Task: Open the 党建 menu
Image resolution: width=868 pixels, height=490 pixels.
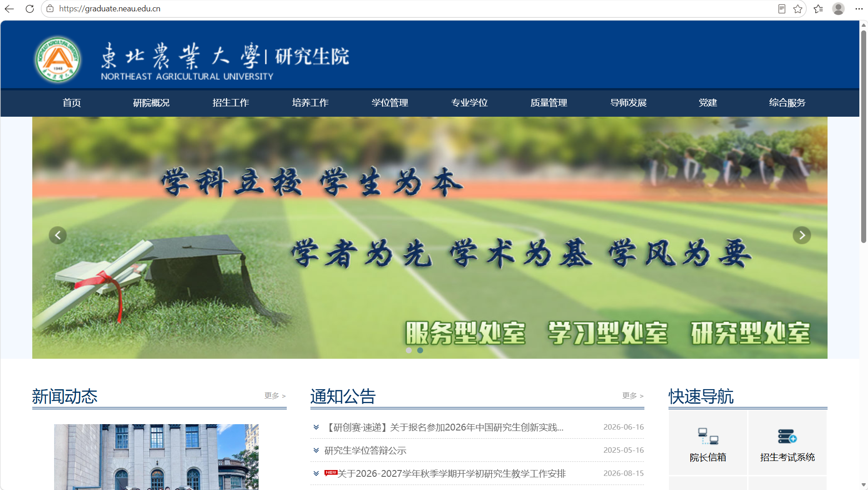Action: (708, 103)
